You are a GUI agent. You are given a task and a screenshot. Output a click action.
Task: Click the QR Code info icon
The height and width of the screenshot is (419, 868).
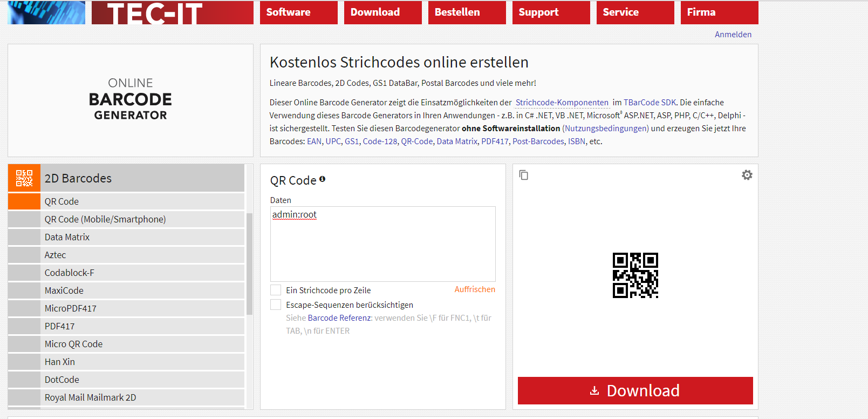point(322,179)
